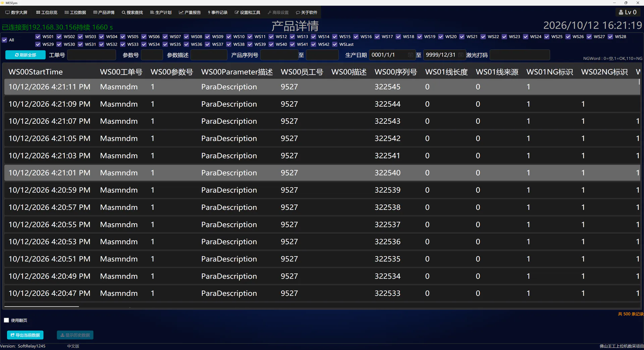Click serial number cell 322533

click(x=387, y=293)
